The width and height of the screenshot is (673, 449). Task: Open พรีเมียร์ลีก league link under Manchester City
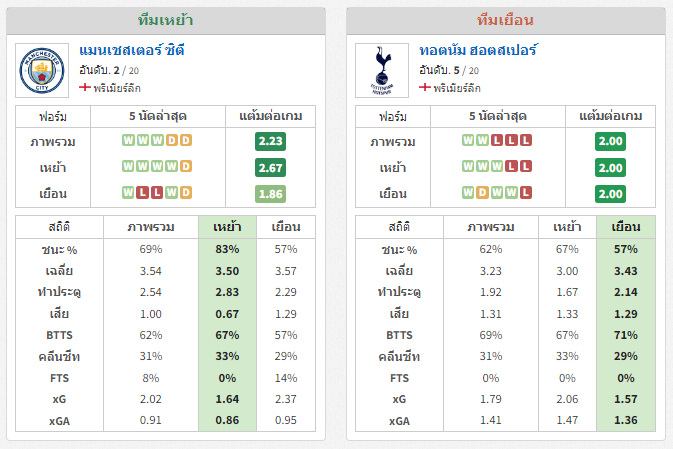pyautogui.click(x=117, y=88)
